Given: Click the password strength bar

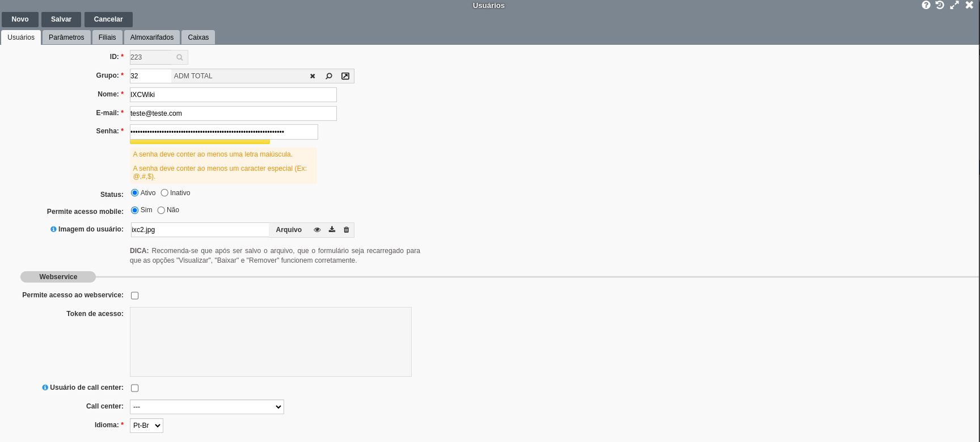Looking at the screenshot, I should 200,142.
